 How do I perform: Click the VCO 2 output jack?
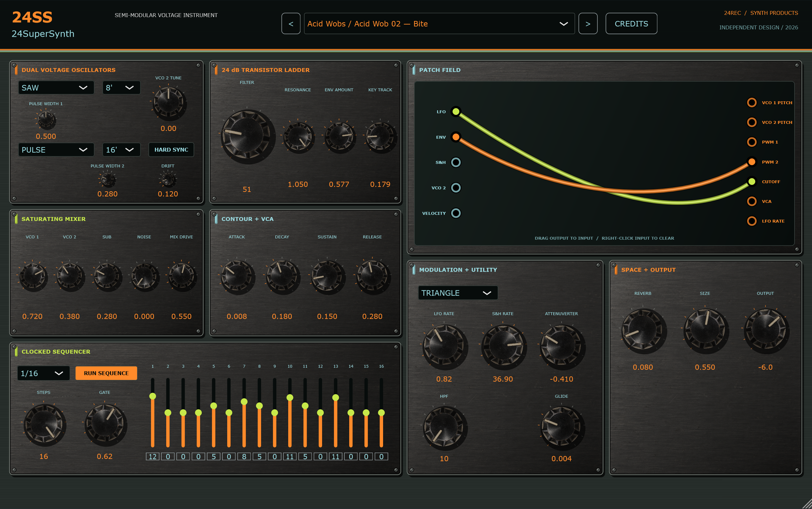click(x=456, y=187)
